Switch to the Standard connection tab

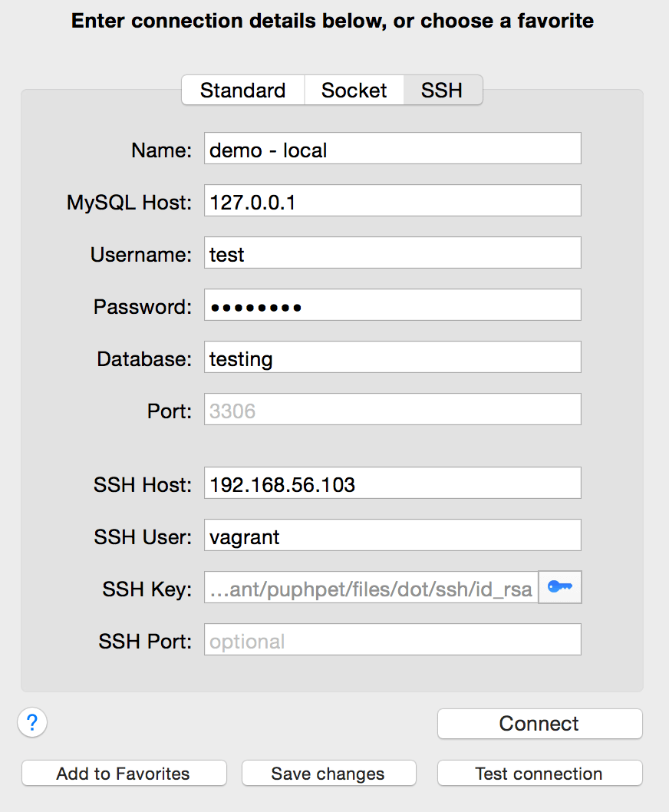242,90
